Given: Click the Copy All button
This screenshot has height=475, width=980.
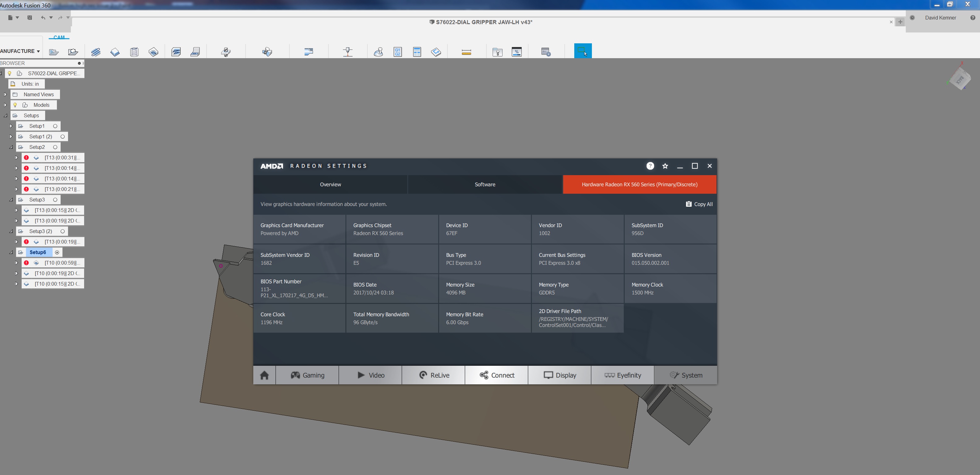Looking at the screenshot, I should (x=699, y=204).
